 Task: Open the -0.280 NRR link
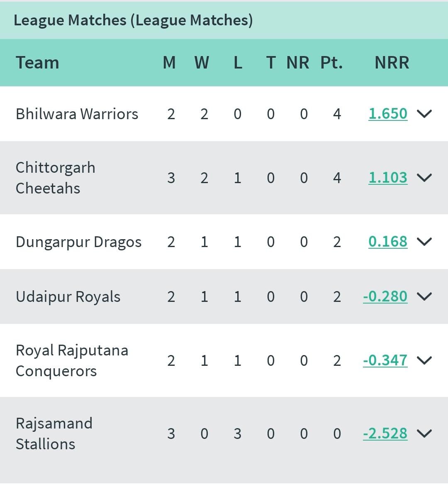pos(385,296)
